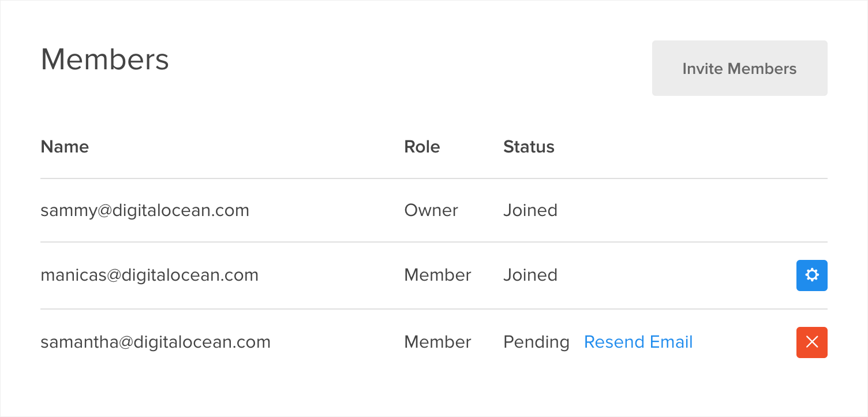The width and height of the screenshot is (868, 417).
Task: Click the Invite Members button
Action: [739, 68]
